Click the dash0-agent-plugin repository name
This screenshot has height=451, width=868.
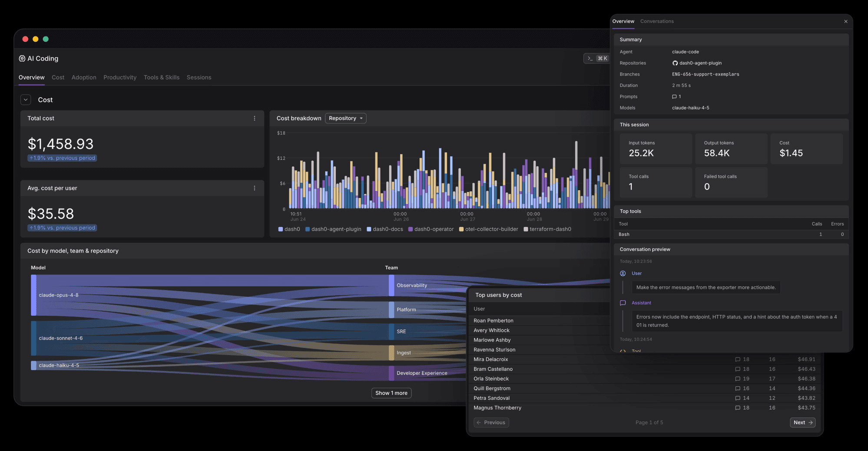tap(700, 63)
